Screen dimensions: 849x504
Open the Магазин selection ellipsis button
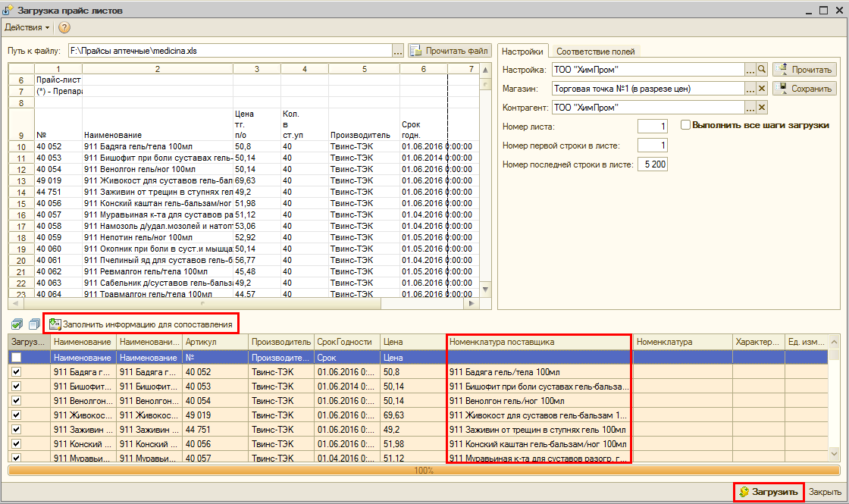[750, 88]
